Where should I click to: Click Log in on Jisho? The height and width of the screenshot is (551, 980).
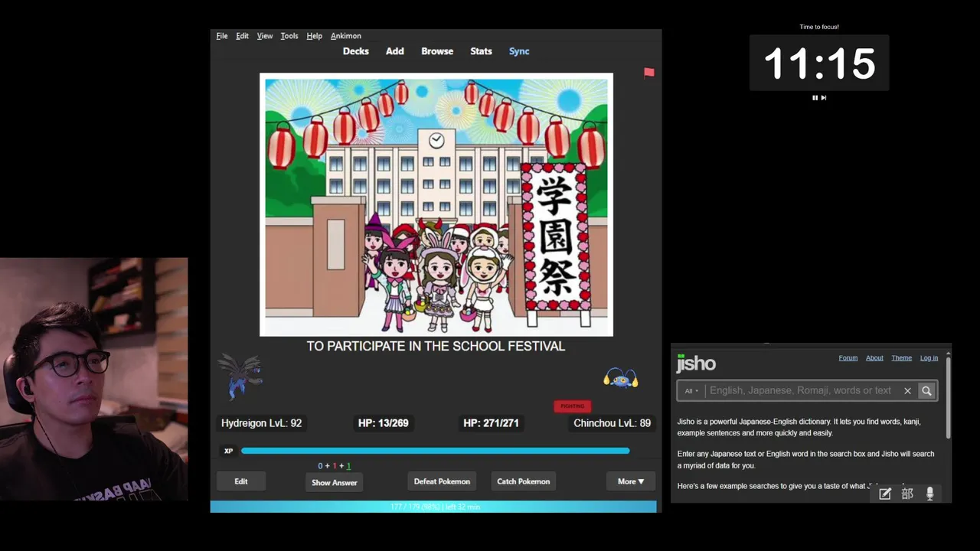(x=929, y=358)
